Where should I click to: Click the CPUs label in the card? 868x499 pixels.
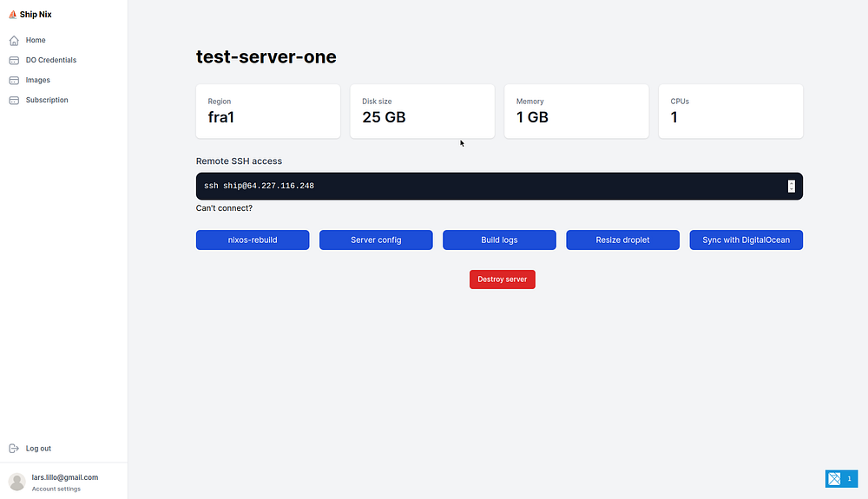(680, 102)
